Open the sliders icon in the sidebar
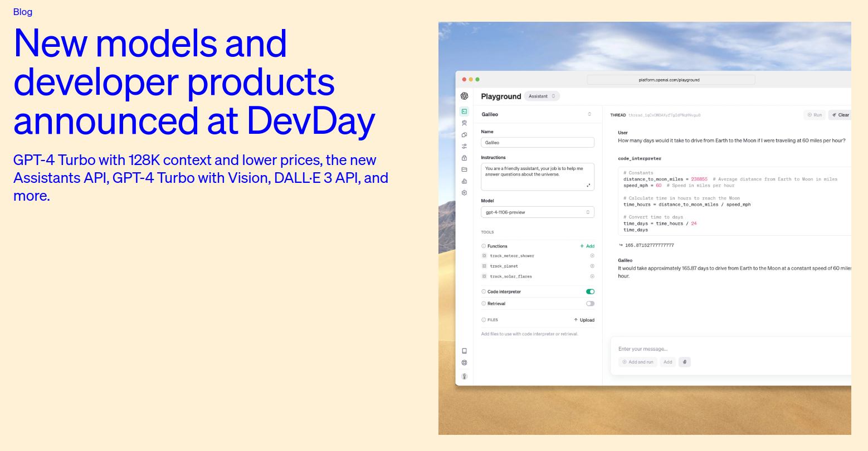Image resolution: width=868 pixels, height=451 pixels. click(x=464, y=146)
